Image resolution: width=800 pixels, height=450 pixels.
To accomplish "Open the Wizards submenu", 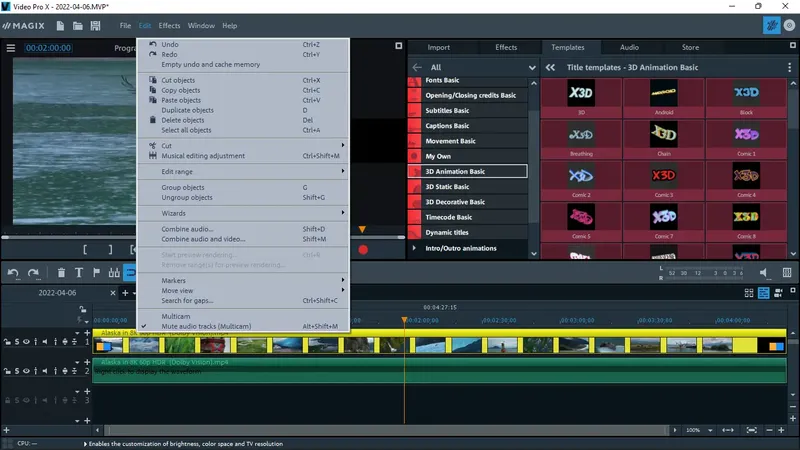I will [243, 213].
